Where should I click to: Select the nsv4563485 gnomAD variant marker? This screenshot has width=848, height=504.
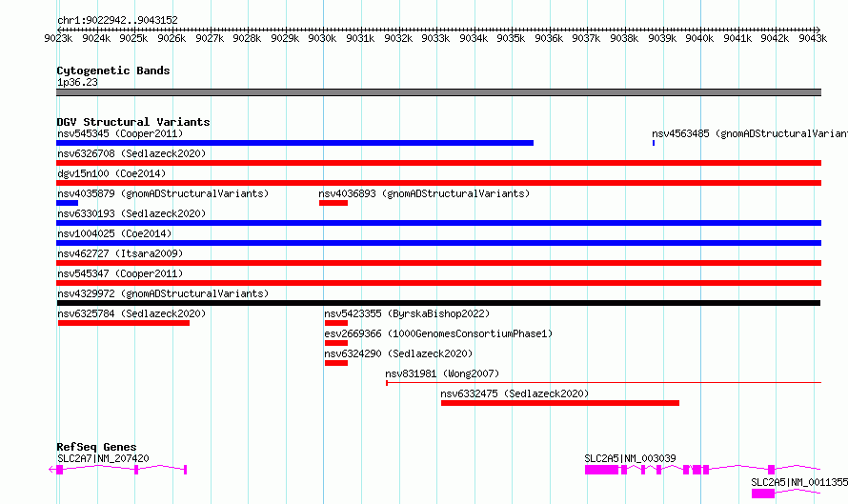pos(654,143)
